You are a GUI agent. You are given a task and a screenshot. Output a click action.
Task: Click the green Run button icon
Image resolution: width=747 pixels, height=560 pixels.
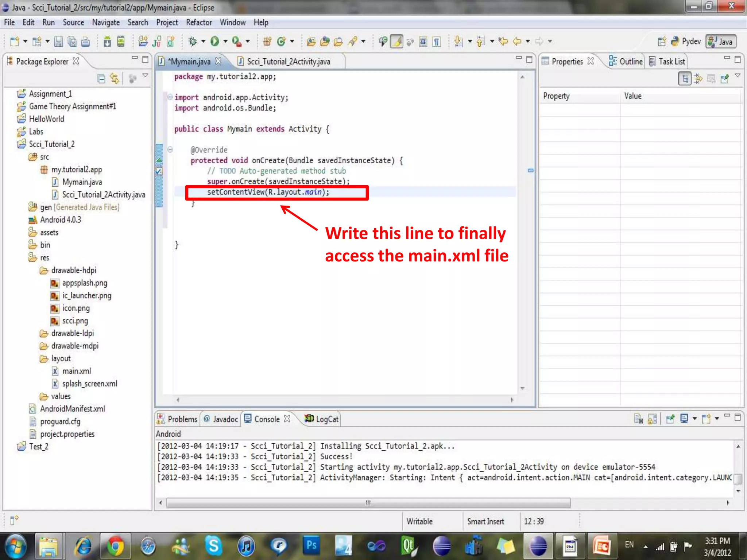(215, 42)
